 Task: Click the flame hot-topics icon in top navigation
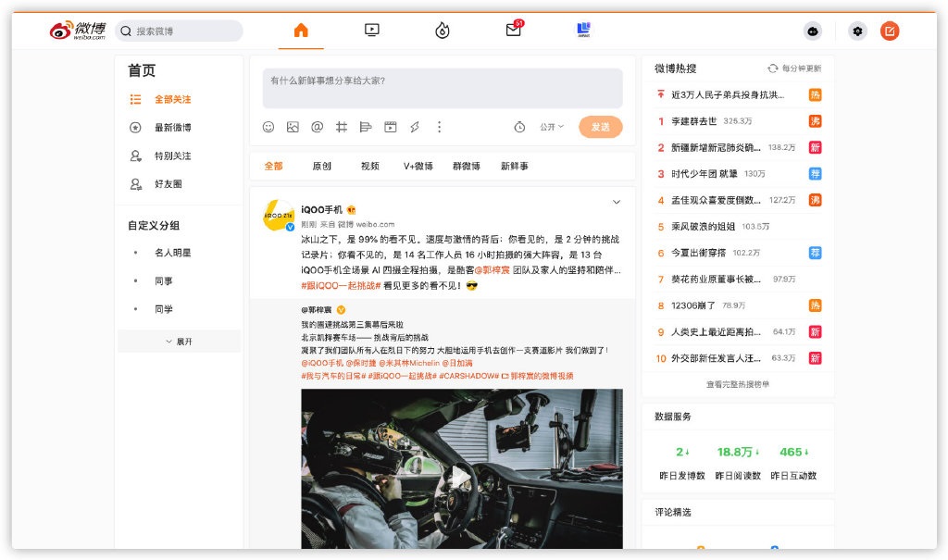pyautogui.click(x=442, y=29)
